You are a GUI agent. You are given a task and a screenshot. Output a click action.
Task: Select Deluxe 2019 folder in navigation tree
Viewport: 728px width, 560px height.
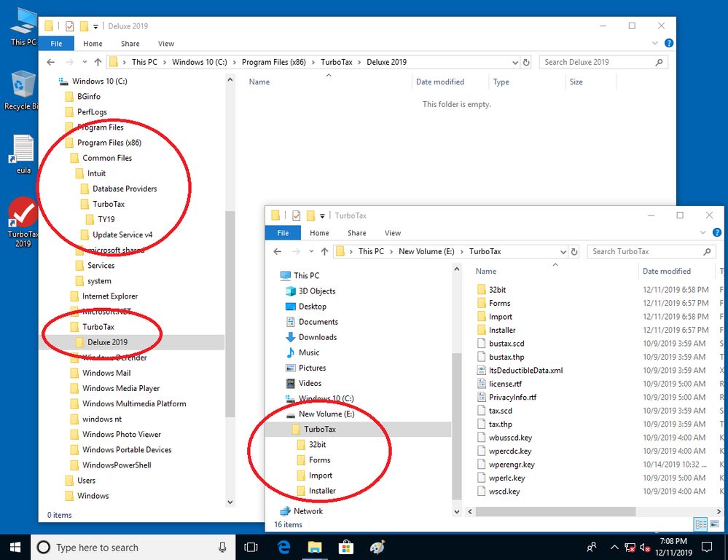107,342
